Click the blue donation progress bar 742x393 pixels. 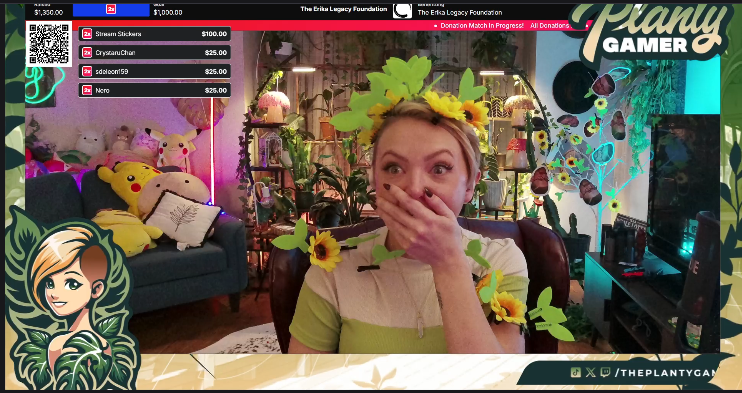[x=111, y=9]
